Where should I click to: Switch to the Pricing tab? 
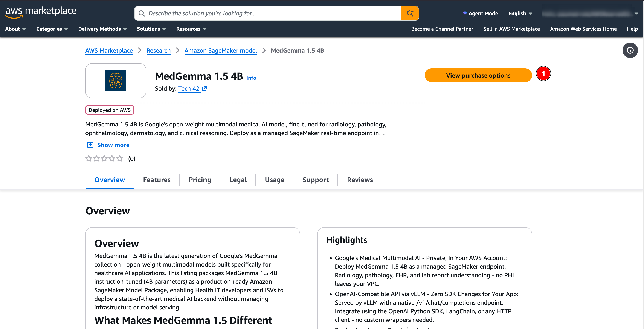(200, 180)
